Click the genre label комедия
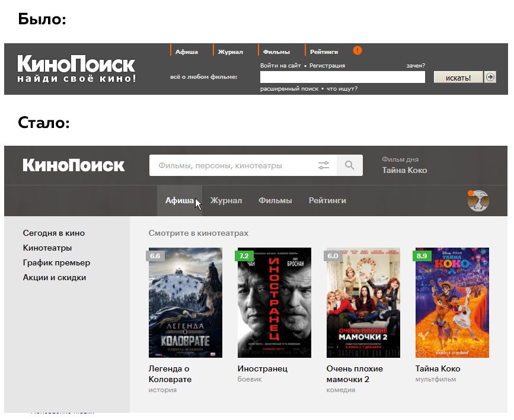The width and height of the screenshot is (514, 420). coord(340,390)
